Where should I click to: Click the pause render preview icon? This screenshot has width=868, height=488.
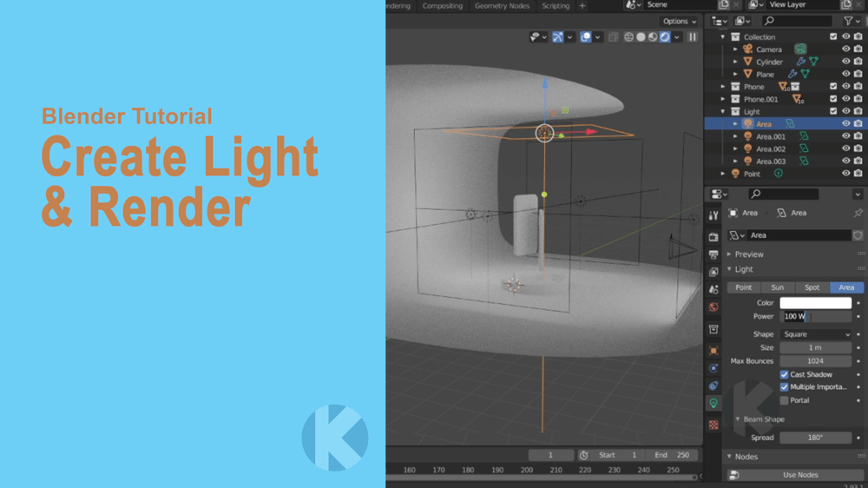(693, 37)
